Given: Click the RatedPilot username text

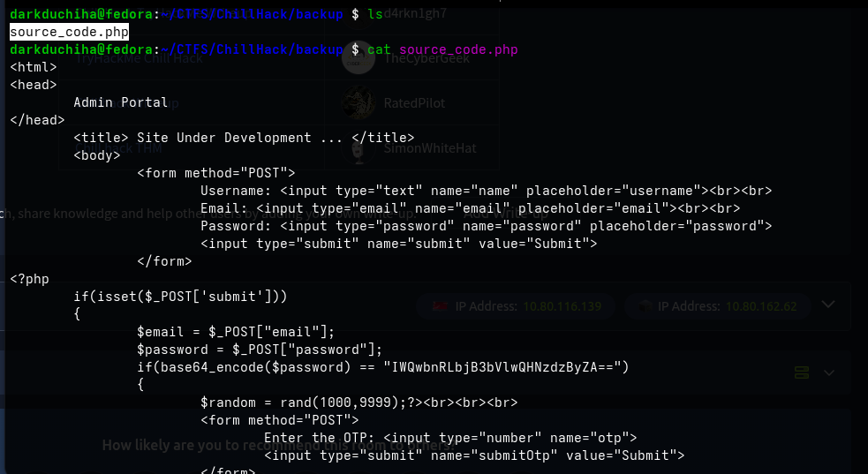Looking at the screenshot, I should [x=414, y=103].
